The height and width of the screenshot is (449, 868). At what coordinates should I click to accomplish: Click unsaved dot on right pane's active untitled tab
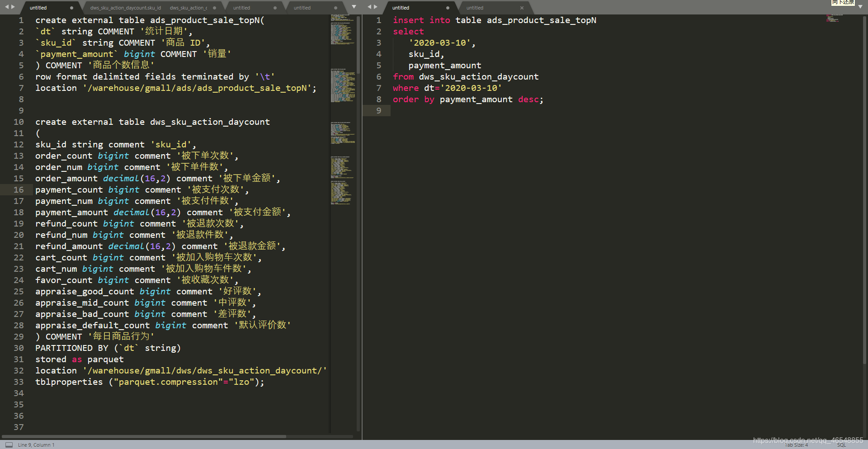[x=448, y=8]
